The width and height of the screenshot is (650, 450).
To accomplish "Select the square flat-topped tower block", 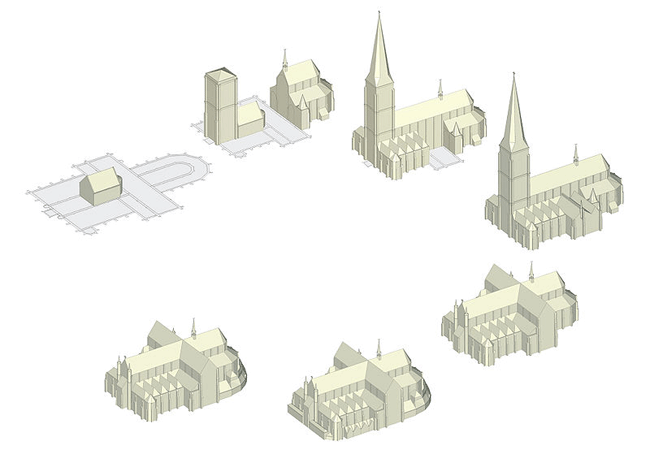I will pos(220,102).
